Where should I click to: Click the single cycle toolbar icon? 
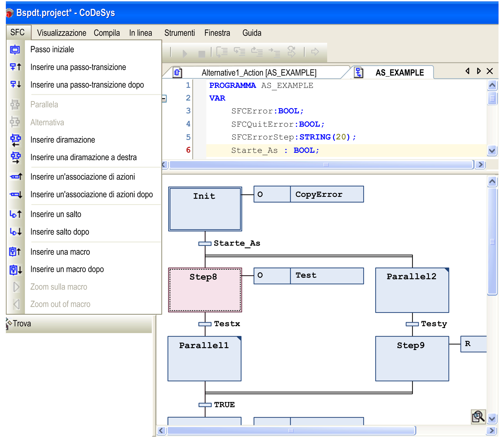tap(291, 52)
